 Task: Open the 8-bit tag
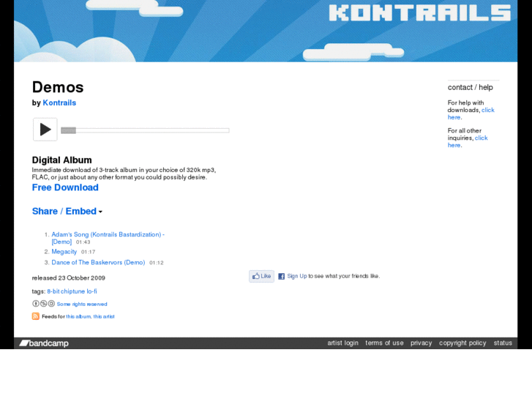(x=53, y=291)
